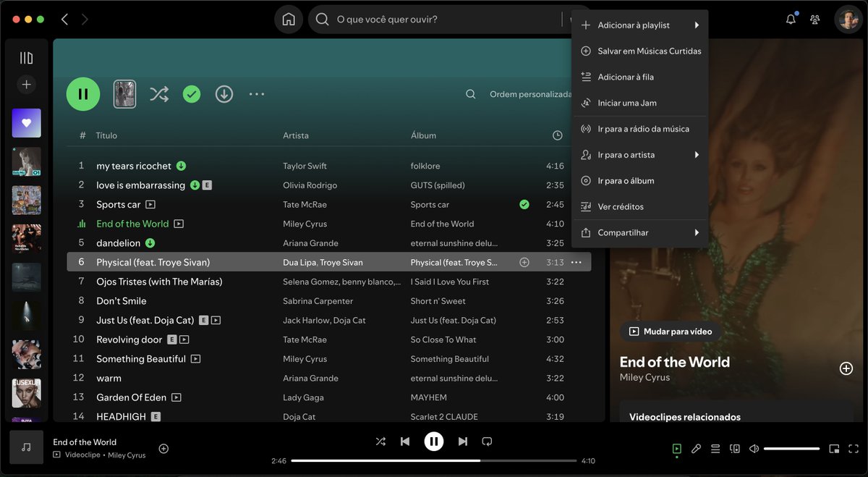
Task: Open Ordem personalizada sort dropdown
Action: (x=530, y=94)
